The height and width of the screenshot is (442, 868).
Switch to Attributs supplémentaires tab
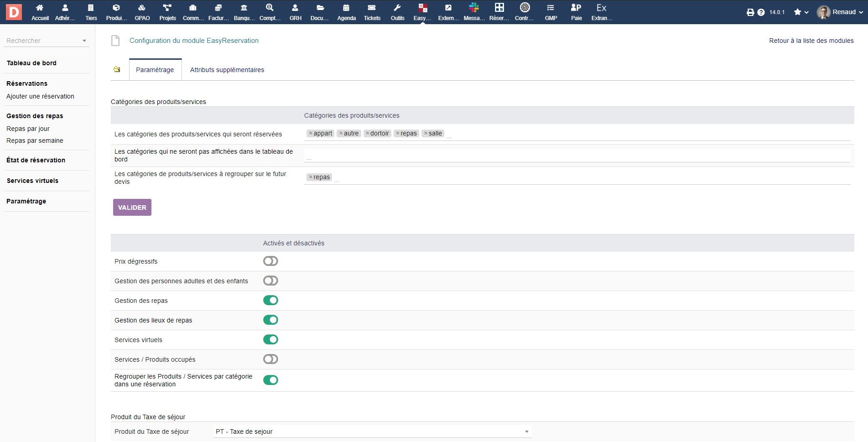point(227,70)
